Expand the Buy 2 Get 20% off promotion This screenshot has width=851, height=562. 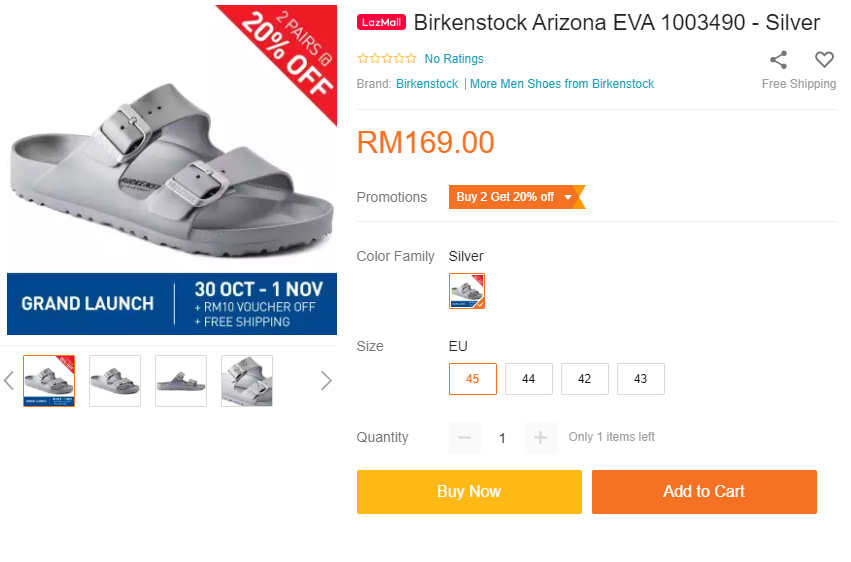[515, 197]
